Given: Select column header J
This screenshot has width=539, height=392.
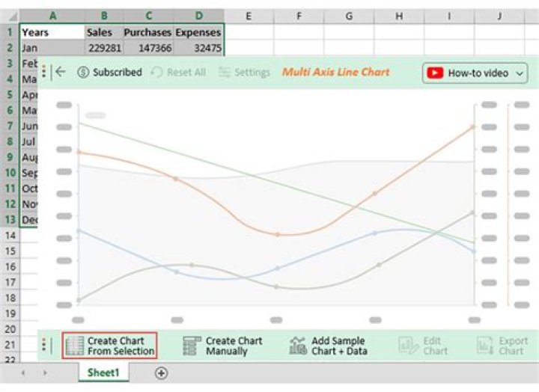Looking at the screenshot, I should 499,16.
